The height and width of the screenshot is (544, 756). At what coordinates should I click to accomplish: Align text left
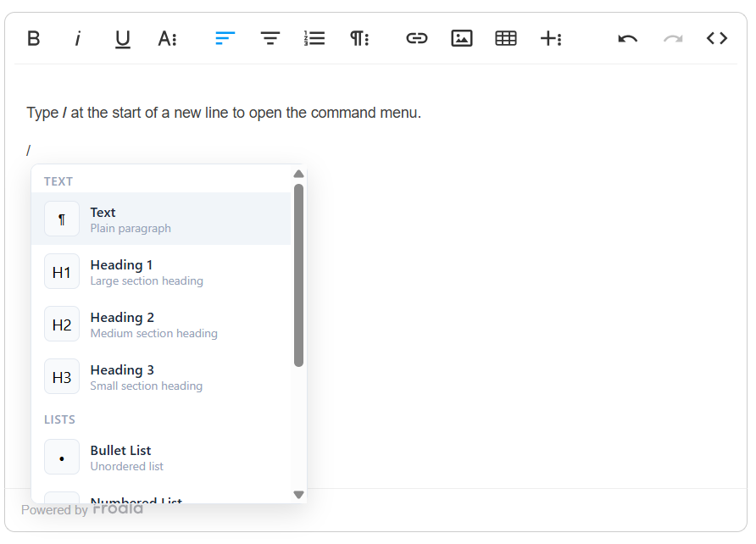click(225, 38)
